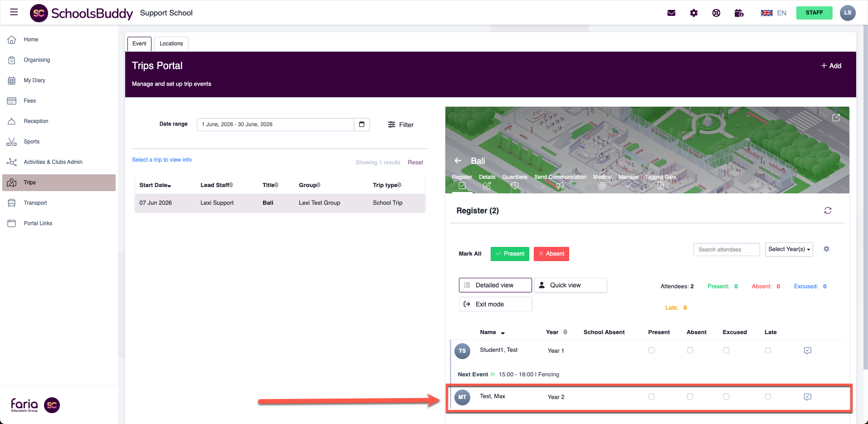Open the mail envelope icon in header
Image resolution: width=868 pixels, height=424 pixels.
671,13
